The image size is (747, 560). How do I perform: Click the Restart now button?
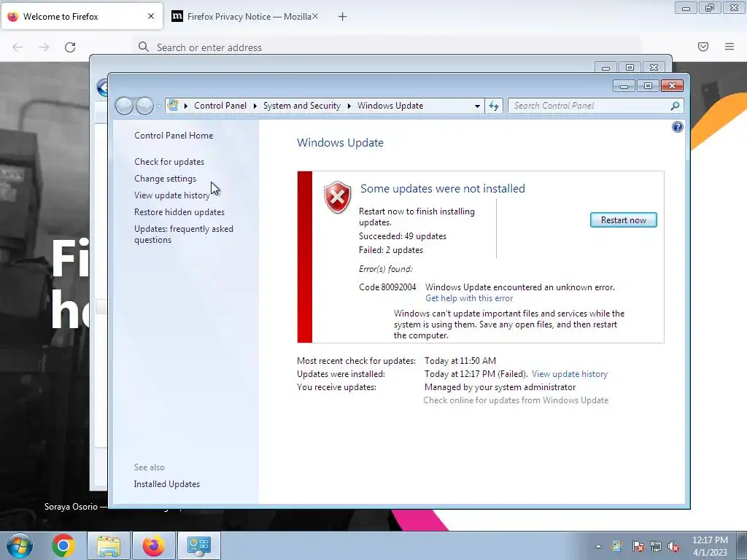623,220
